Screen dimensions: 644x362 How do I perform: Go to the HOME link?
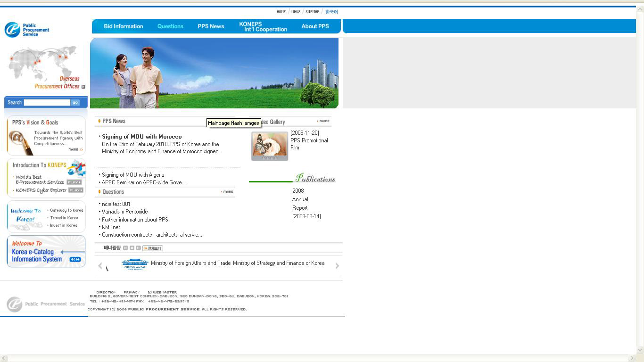coord(281,12)
